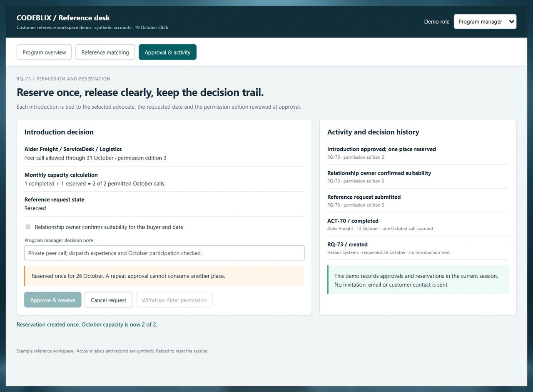Screen dimensions: 533x392
Task: Click the Cancel request button
Action: click(x=108, y=300)
